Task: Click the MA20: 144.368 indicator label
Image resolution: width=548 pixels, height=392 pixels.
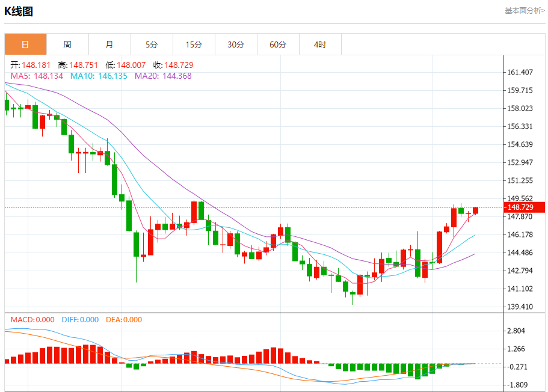Action: 163,76
